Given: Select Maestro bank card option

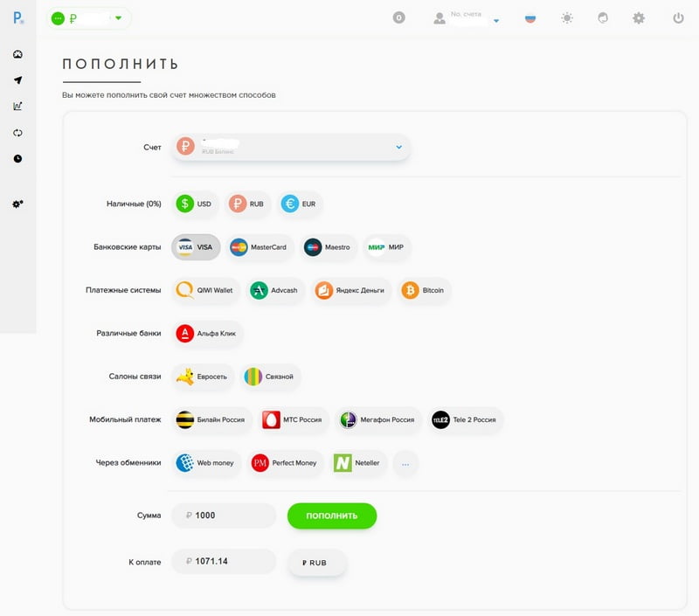Looking at the screenshot, I should 329,247.
